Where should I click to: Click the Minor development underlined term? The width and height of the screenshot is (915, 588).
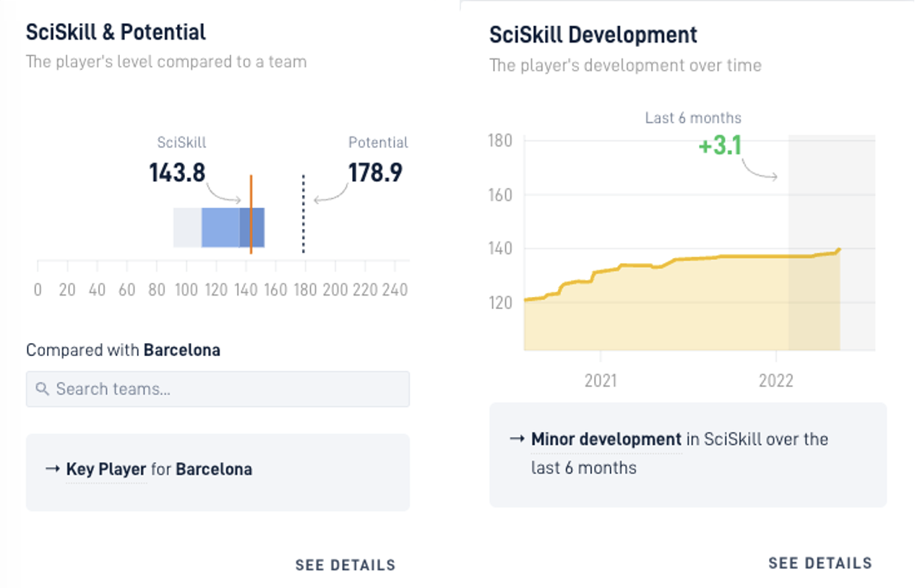(x=606, y=439)
